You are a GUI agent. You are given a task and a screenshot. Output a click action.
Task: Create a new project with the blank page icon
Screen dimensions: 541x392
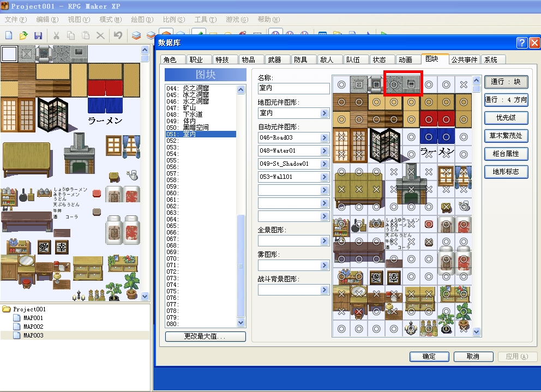[x=9, y=35]
